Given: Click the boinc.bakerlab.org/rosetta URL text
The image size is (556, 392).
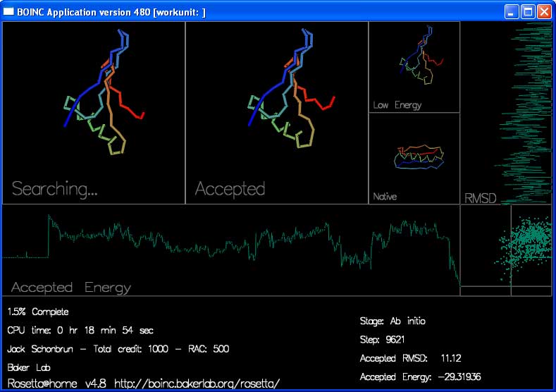Looking at the screenshot, I should tap(197, 384).
